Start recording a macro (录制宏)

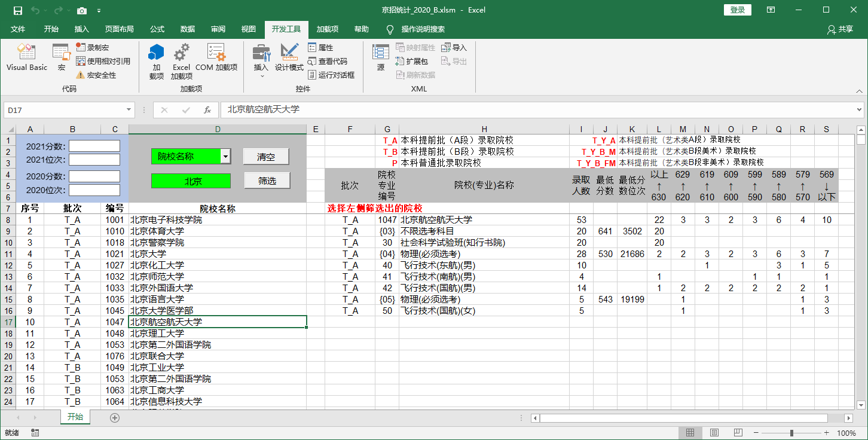(92, 47)
